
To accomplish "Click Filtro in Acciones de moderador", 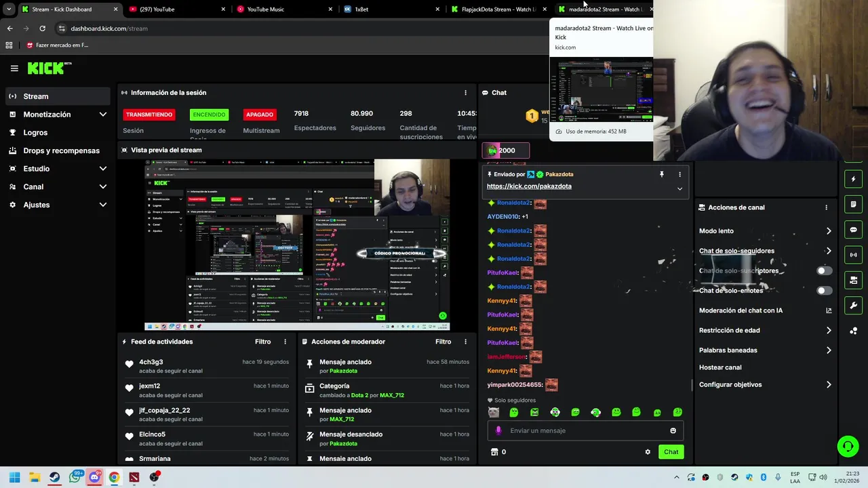I will point(443,342).
